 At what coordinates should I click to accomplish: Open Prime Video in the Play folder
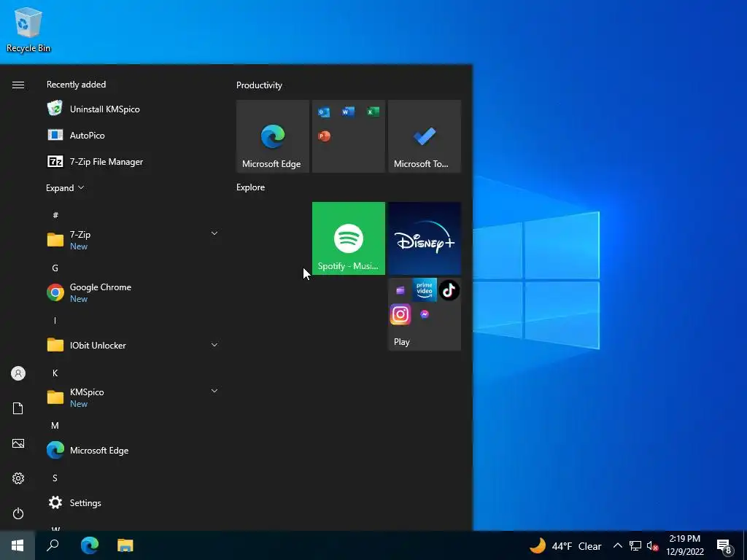[x=425, y=289]
